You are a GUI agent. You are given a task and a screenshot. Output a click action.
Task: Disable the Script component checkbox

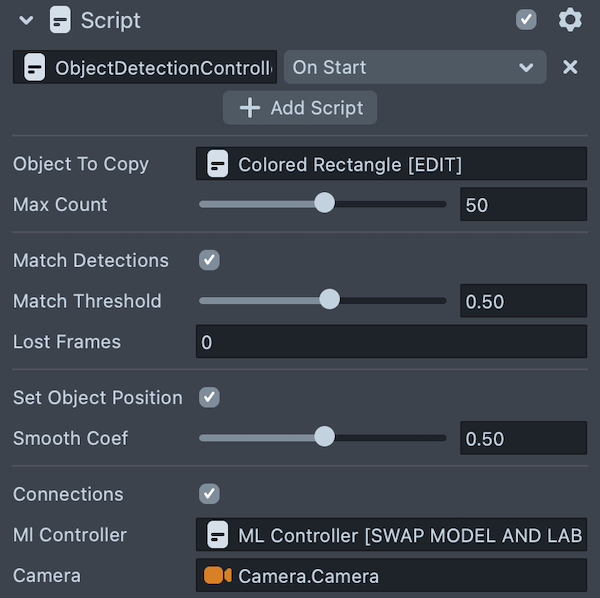526,20
